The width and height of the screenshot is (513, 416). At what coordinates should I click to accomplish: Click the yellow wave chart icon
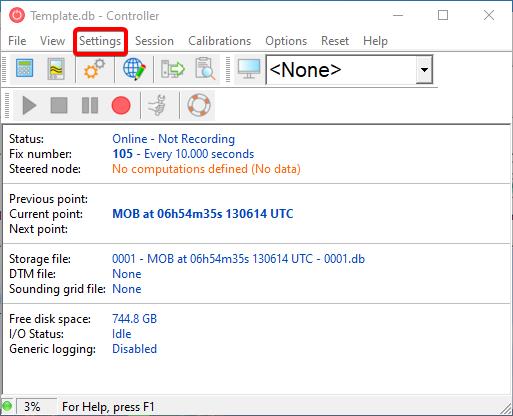tap(56, 69)
